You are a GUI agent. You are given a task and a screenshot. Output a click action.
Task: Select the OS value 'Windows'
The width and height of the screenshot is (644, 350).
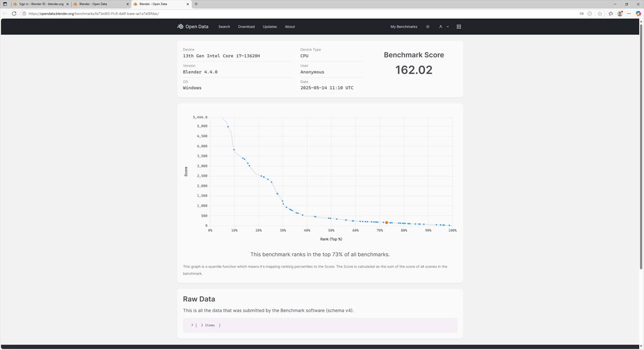(192, 87)
